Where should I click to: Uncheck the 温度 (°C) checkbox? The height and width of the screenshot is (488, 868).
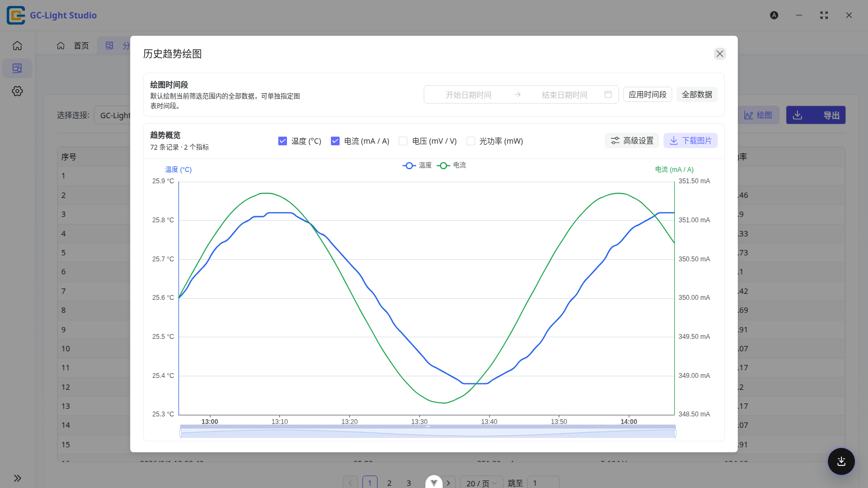point(283,141)
